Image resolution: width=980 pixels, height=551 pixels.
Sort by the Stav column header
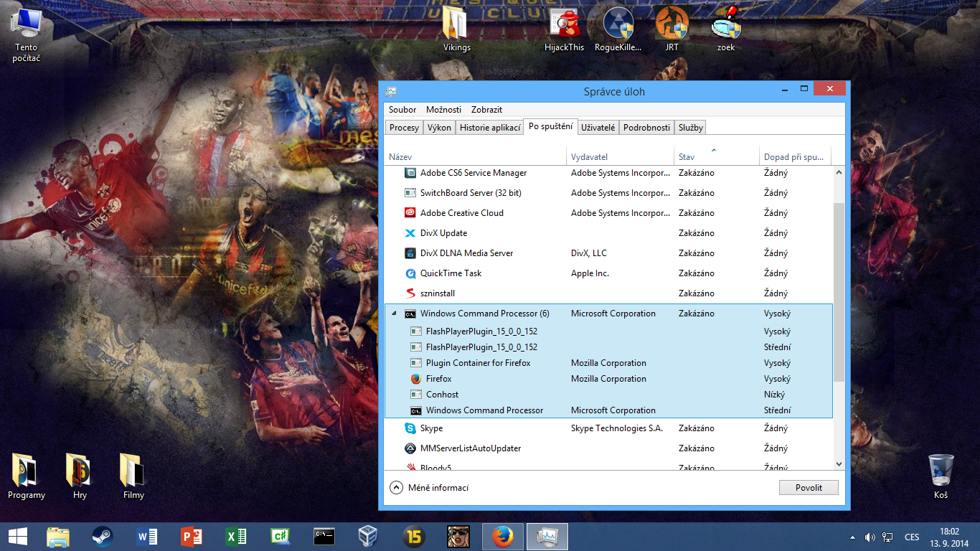(717, 156)
